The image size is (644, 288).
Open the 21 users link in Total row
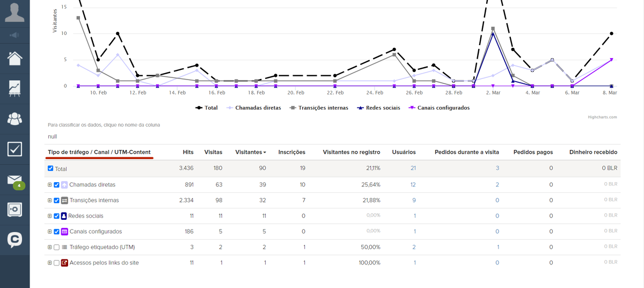tap(413, 168)
